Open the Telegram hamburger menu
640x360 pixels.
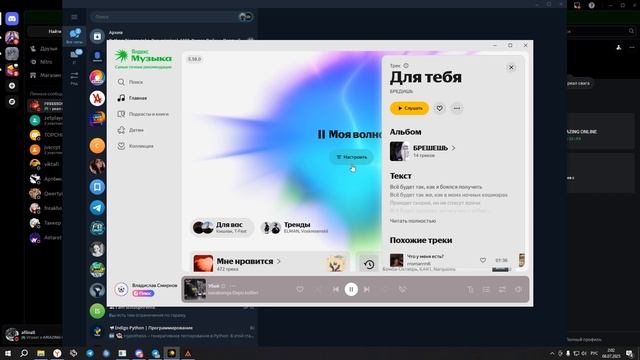(74, 17)
